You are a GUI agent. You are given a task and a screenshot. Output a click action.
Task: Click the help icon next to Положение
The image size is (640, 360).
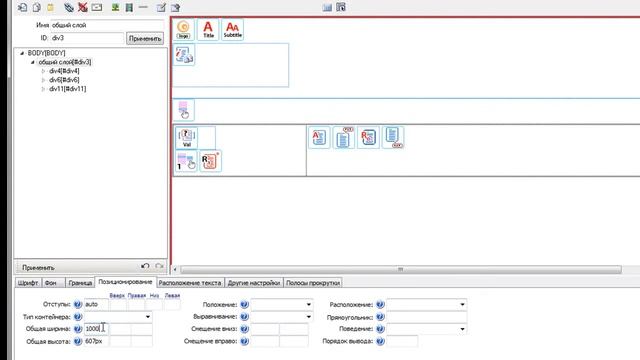coord(244,304)
